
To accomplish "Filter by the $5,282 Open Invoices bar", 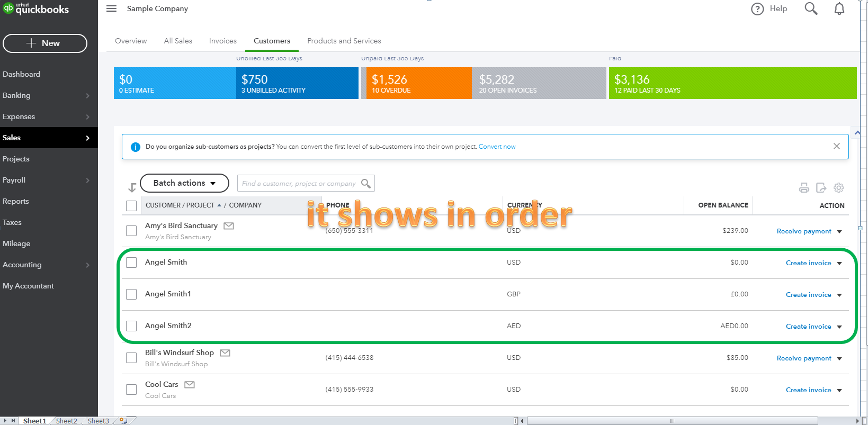I will [539, 83].
